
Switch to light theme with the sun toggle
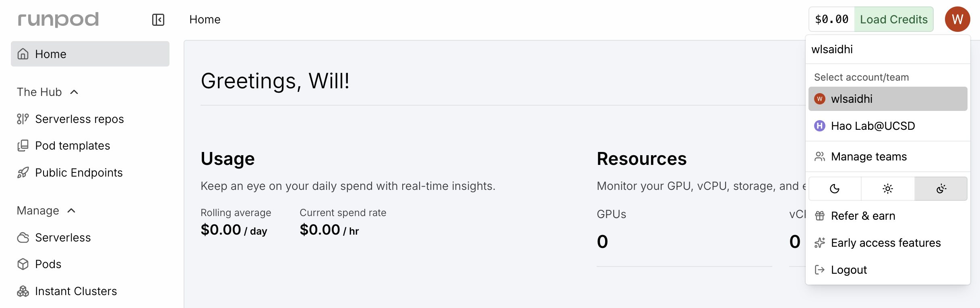[887, 188]
